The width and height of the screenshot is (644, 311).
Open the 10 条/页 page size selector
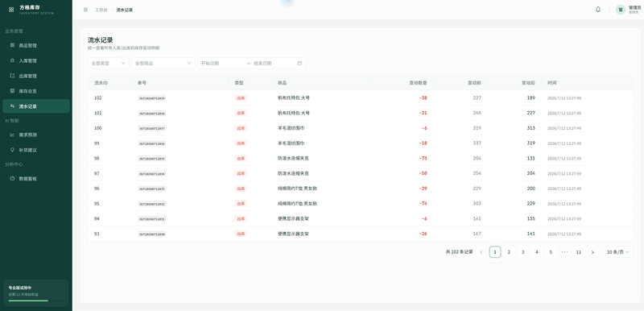click(618, 252)
